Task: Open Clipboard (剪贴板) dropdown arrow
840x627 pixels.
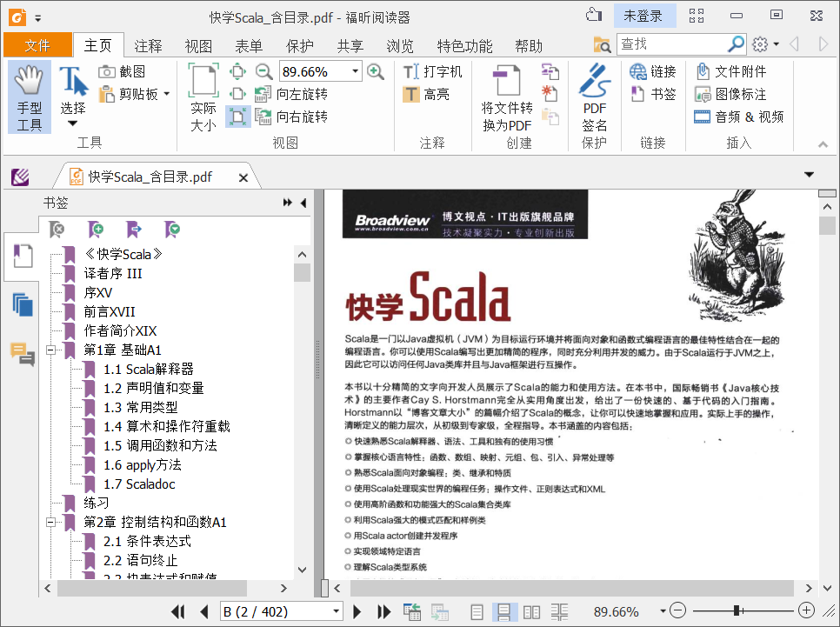Action: [167, 94]
